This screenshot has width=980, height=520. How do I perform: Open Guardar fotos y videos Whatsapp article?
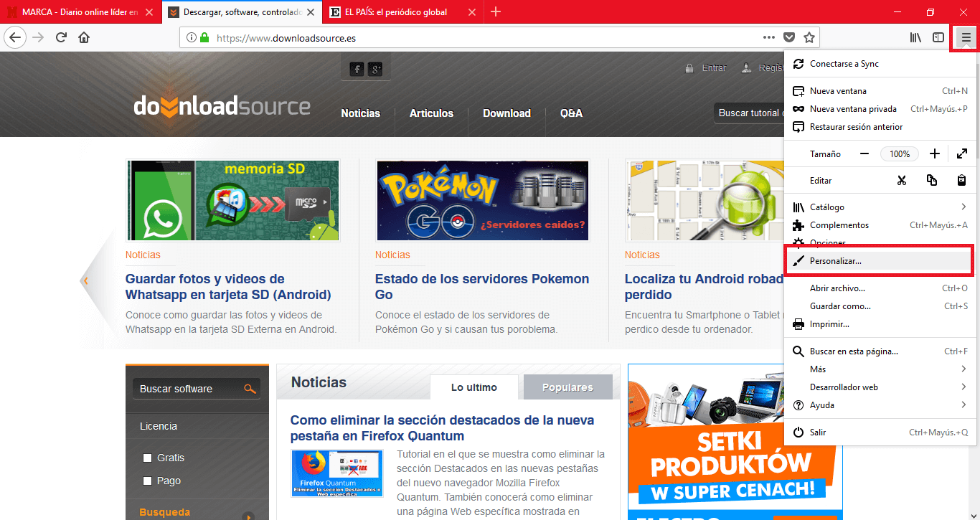[x=228, y=287]
